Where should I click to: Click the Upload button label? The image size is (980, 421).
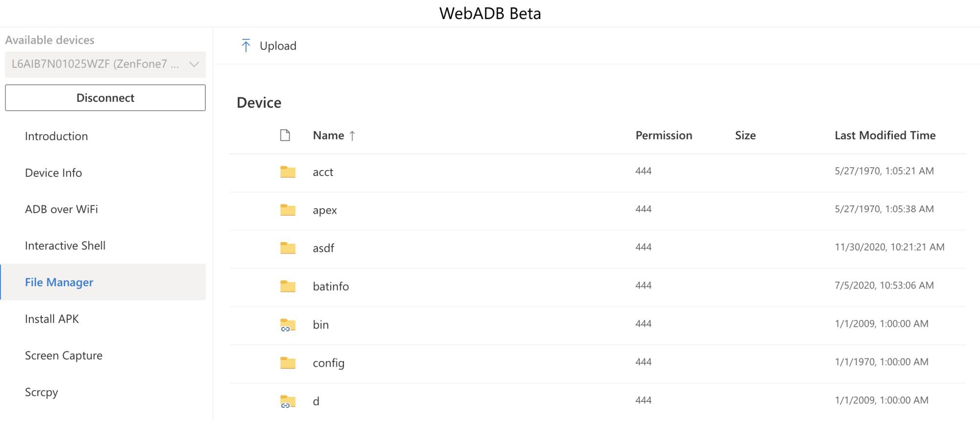[278, 46]
